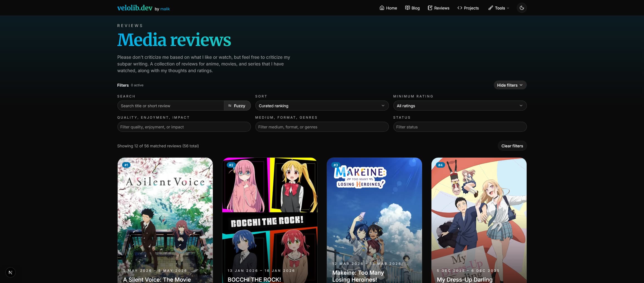Viewport: 644px width, 283px height.
Task: Click the 13 JAN 2026 – 16 JAN 2026 date
Action: tap(261, 270)
